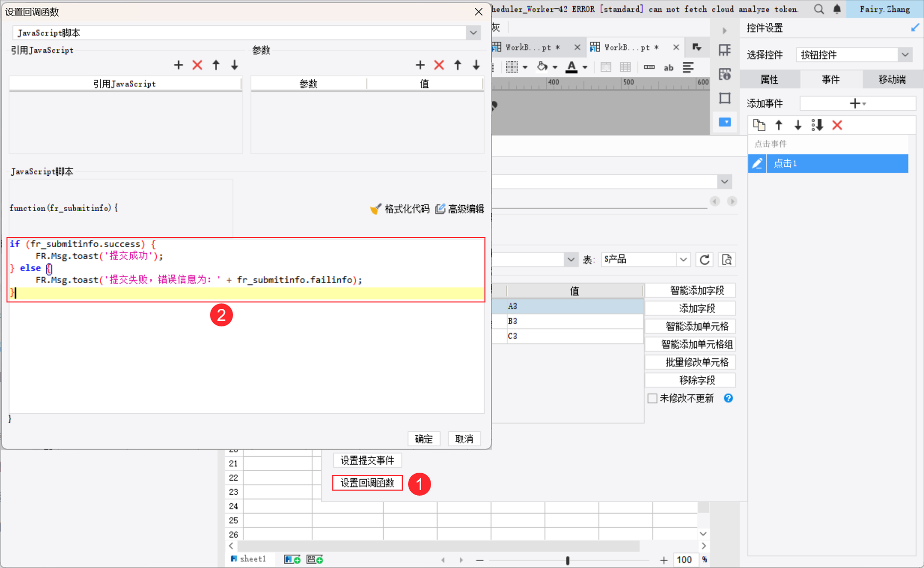Refresh the table list beside S产品
Screen dimensions: 924x568
704,260
